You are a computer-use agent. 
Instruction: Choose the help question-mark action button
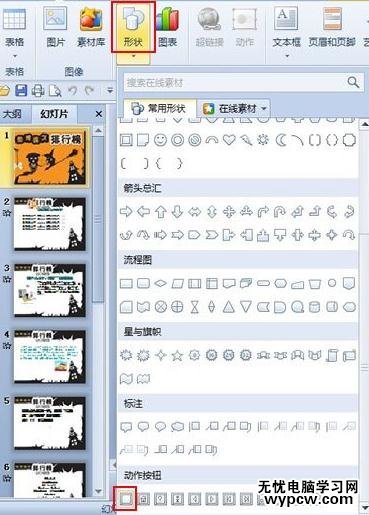click(x=160, y=499)
